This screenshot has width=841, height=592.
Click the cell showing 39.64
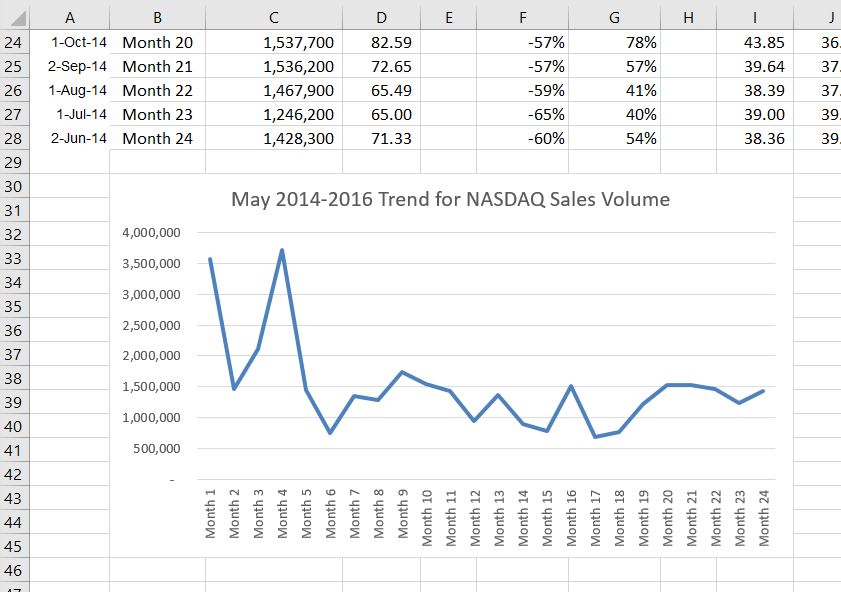pyautogui.click(x=755, y=66)
